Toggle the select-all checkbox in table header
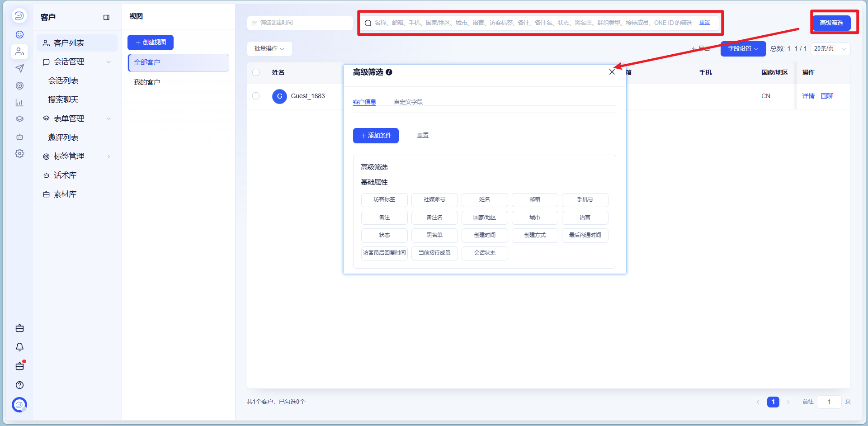 point(256,72)
